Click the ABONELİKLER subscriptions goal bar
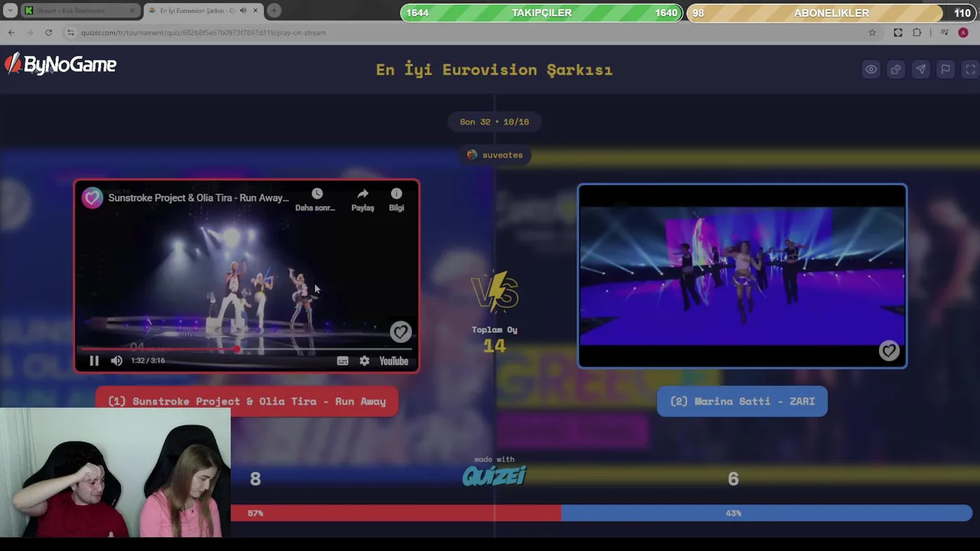980x551 pixels. coord(831,13)
